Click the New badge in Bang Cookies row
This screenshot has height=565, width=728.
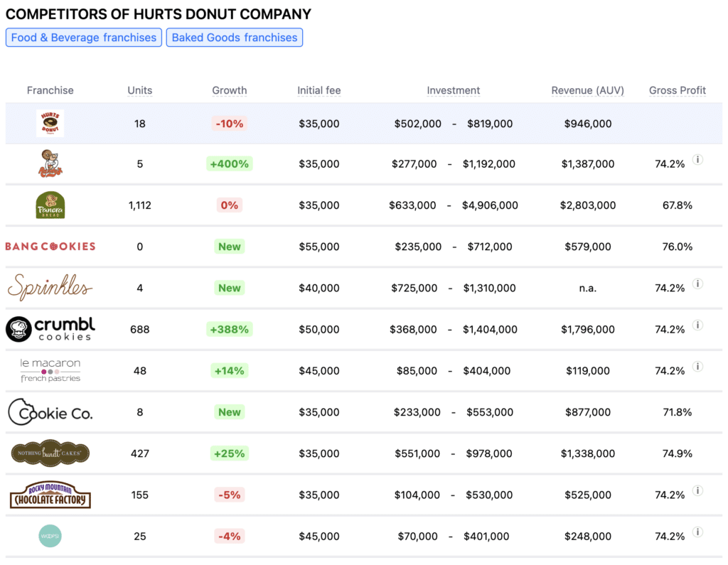tap(230, 247)
